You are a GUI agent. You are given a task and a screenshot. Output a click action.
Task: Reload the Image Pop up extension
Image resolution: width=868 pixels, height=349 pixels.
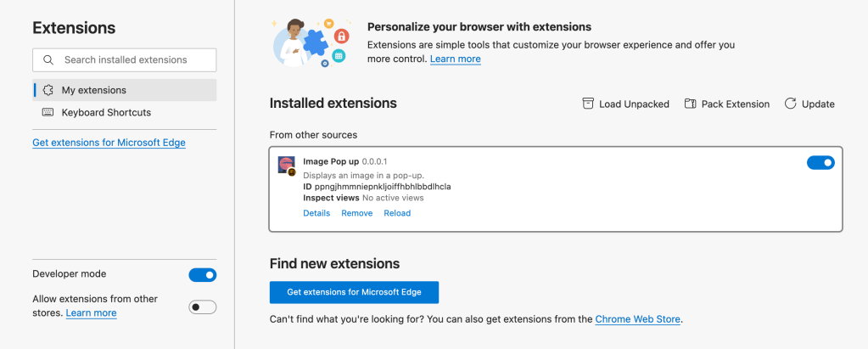(x=397, y=213)
